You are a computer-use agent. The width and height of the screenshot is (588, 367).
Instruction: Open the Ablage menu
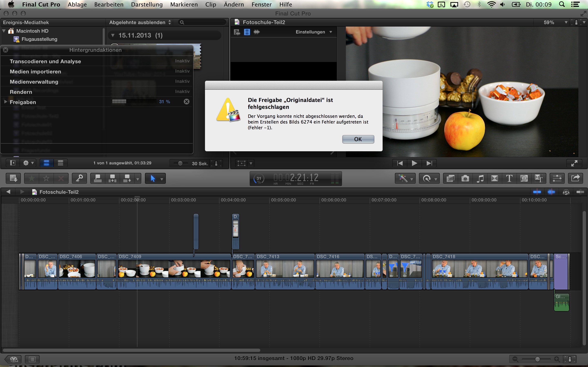tap(77, 5)
